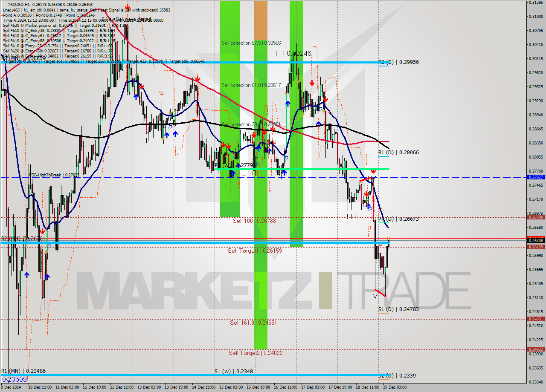This screenshot has width=546, height=392.
Task: Click the 'Sell 100 | 0.26788' level label
Action: point(254,221)
